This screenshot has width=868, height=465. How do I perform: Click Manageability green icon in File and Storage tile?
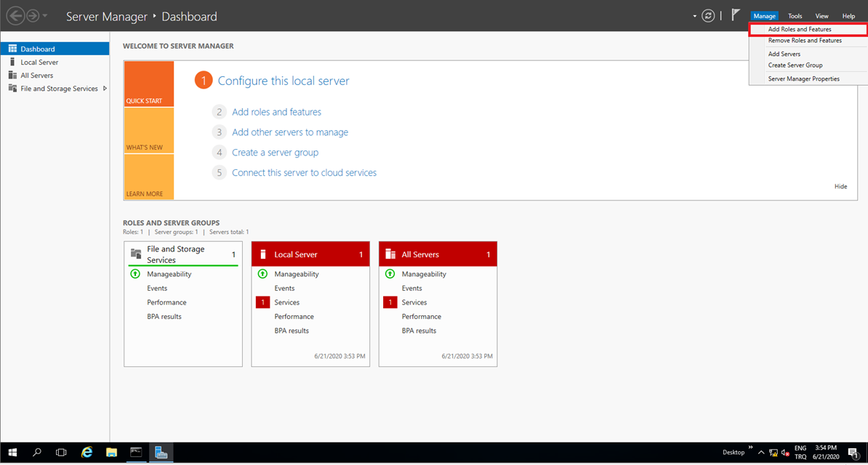click(134, 273)
